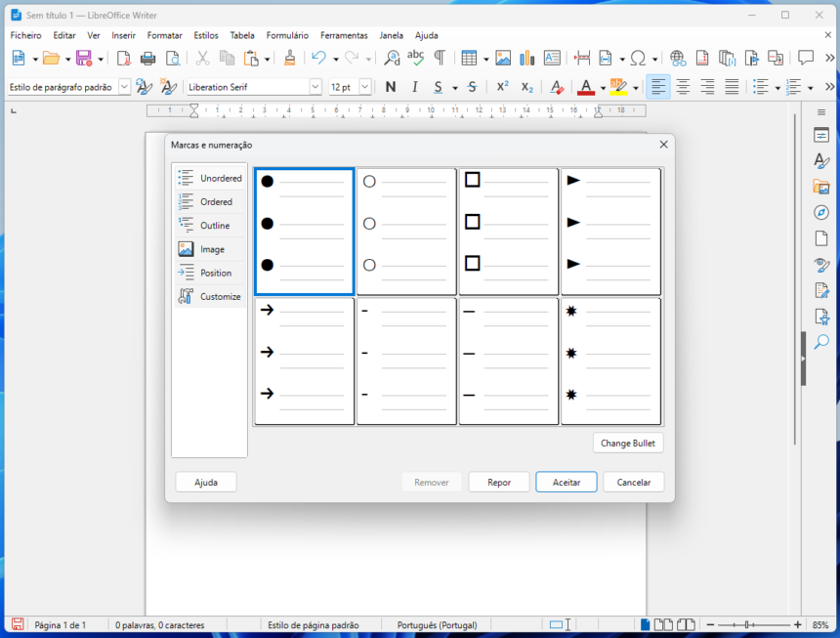The image size is (840, 638).
Task: Click the spelling check abc icon
Action: (x=416, y=58)
